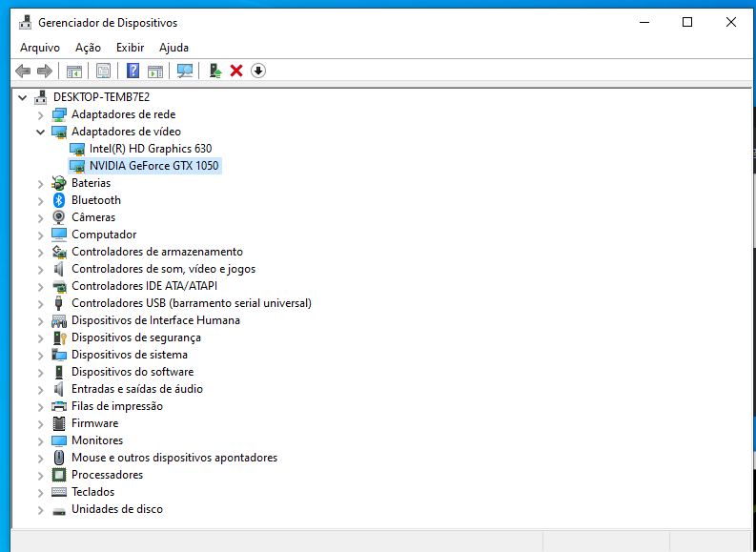Collapse Adaptadores de vídeo chevron
756x552 pixels.
tap(40, 132)
